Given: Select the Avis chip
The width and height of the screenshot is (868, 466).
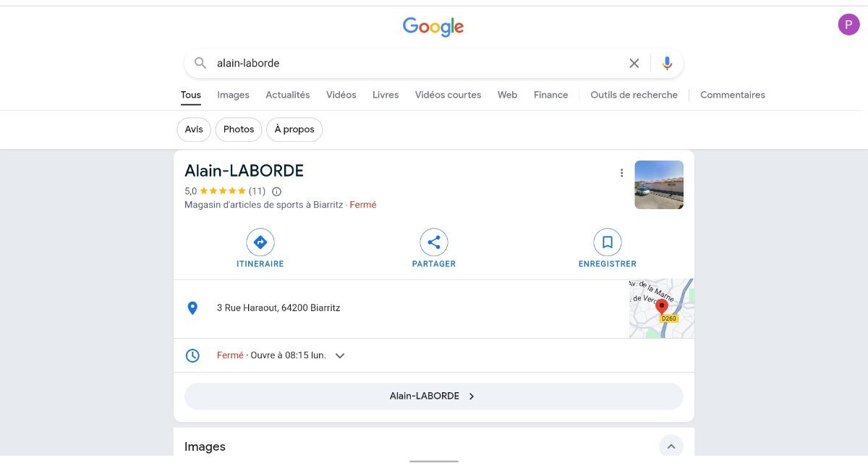Looking at the screenshot, I should [194, 130].
